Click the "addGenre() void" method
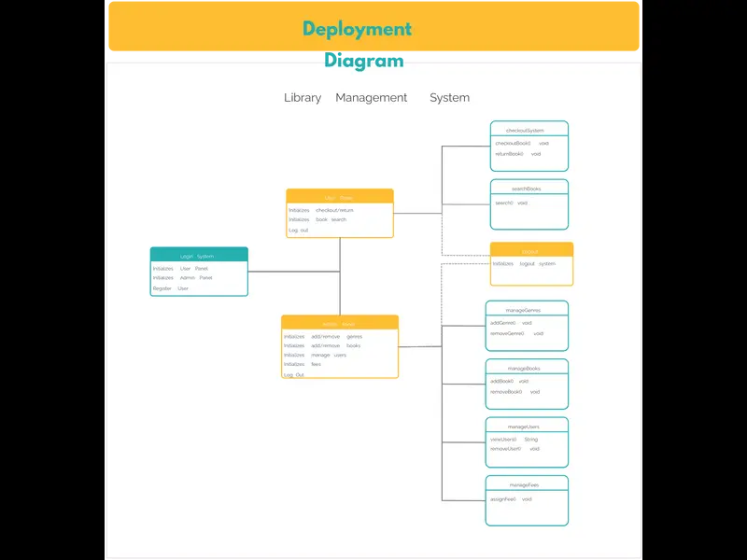Image resolution: width=747 pixels, height=560 pixels. 511,323
